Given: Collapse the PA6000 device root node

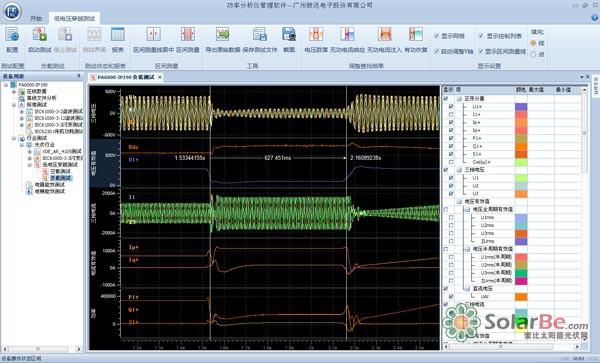Looking at the screenshot, I should pyautogui.click(x=6, y=85).
